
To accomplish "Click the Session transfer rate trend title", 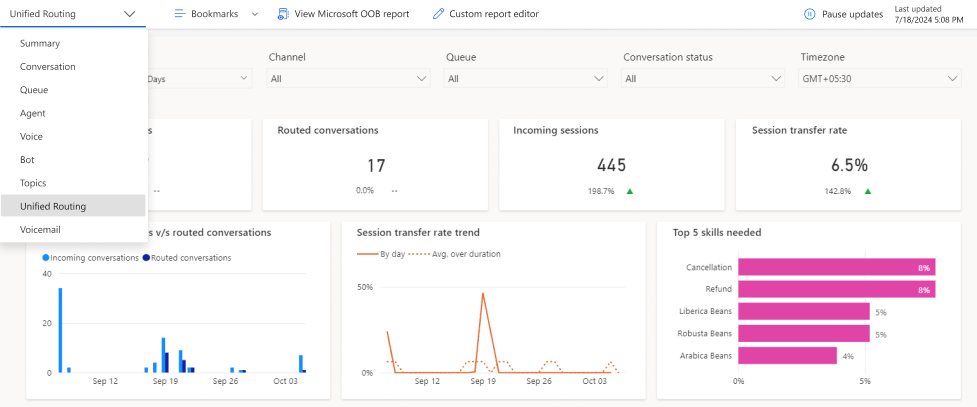I will [x=418, y=232].
